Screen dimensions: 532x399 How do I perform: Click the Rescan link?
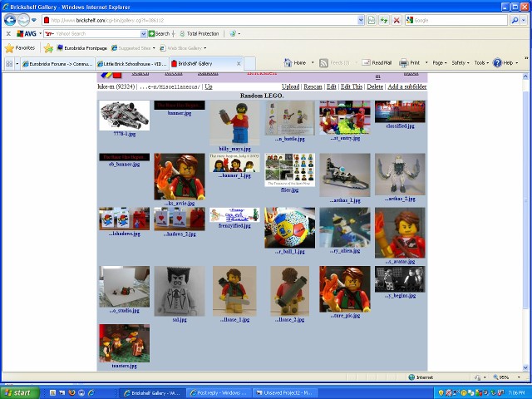[x=313, y=86]
